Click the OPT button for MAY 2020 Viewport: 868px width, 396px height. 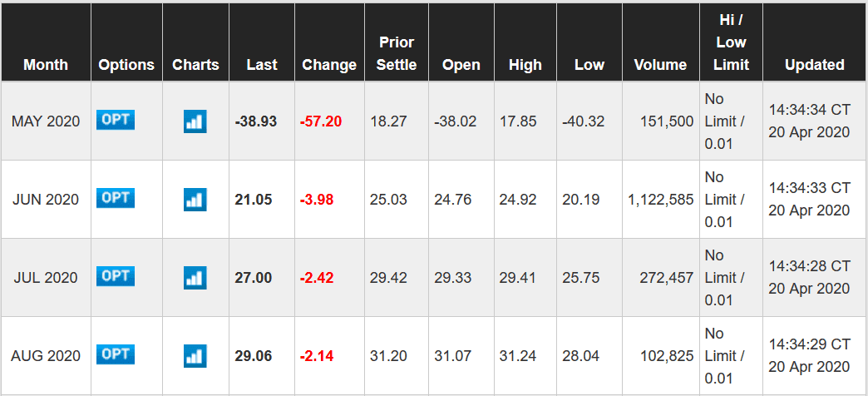tap(116, 120)
